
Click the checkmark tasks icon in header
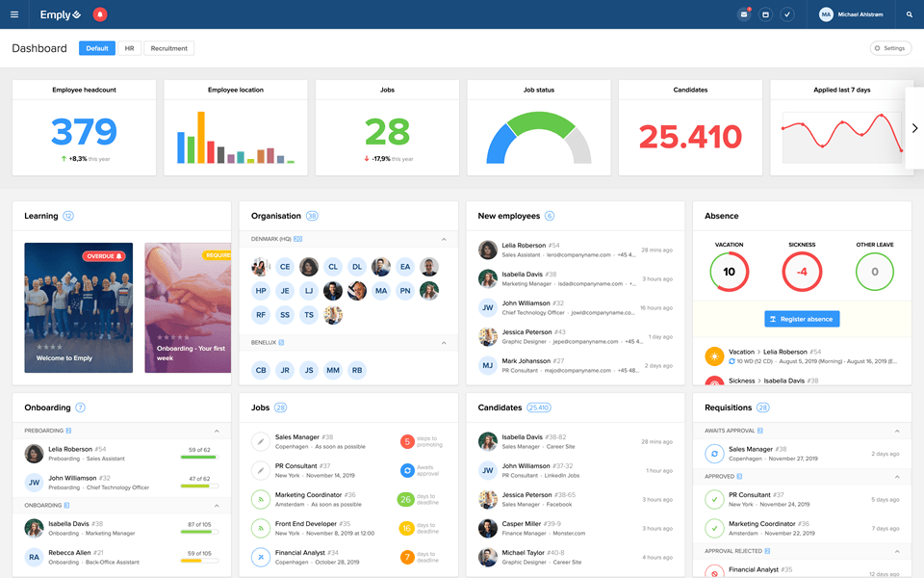point(787,14)
